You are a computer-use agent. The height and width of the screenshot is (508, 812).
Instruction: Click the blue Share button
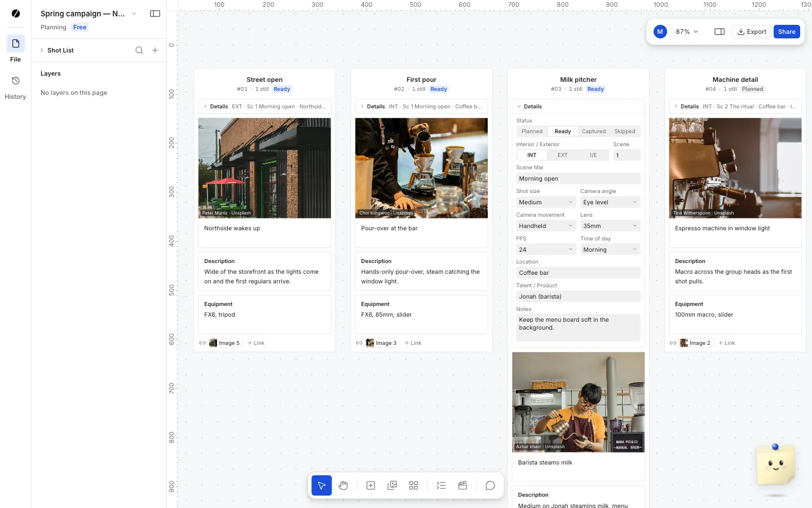coord(787,32)
